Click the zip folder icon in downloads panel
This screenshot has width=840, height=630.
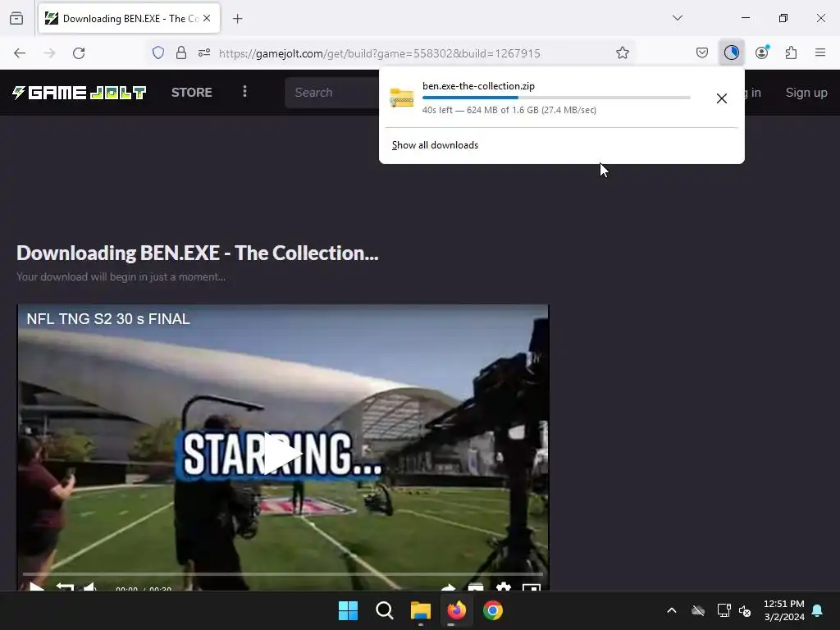[402, 98]
